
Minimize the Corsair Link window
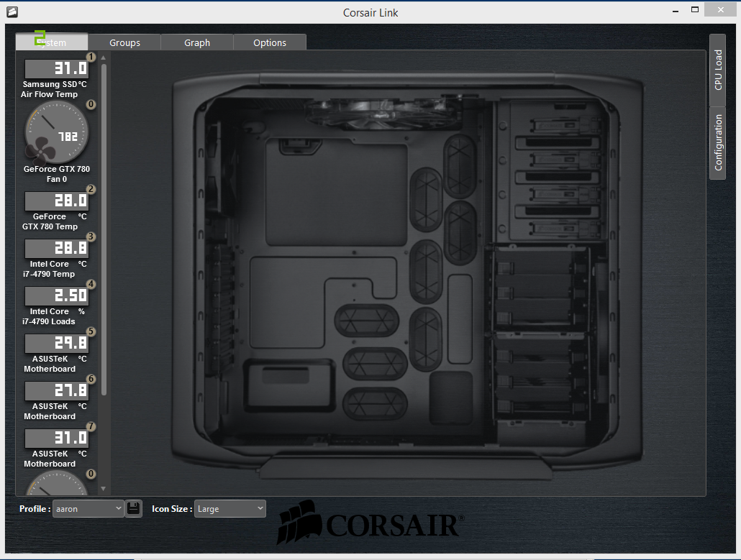point(676,10)
